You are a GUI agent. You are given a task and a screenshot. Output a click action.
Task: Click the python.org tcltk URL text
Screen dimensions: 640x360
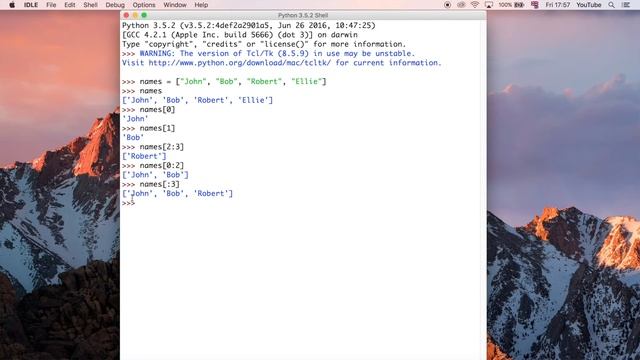click(x=240, y=63)
